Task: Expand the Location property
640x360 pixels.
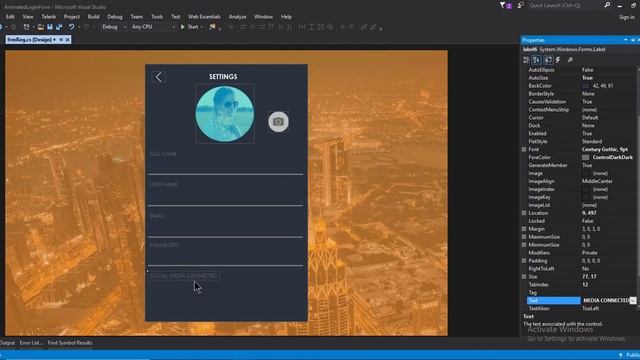Action: 524,213
